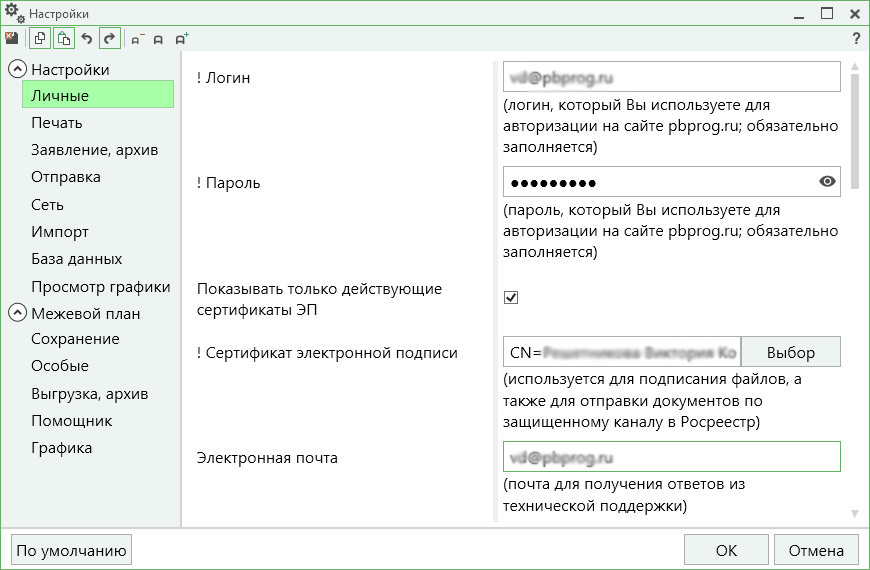Image resolution: width=870 pixels, height=570 pixels.
Task: Click the '! Логин' label
Action: (x=223, y=78)
